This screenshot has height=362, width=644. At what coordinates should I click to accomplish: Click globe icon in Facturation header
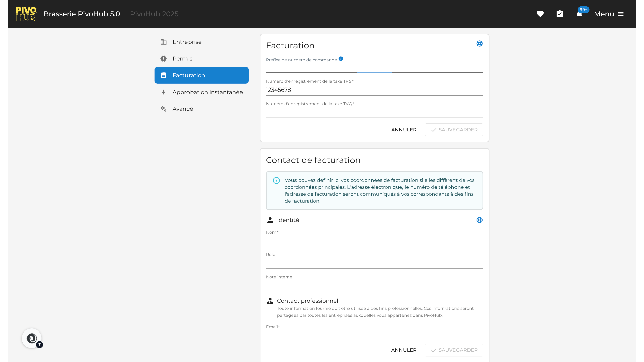click(x=480, y=44)
